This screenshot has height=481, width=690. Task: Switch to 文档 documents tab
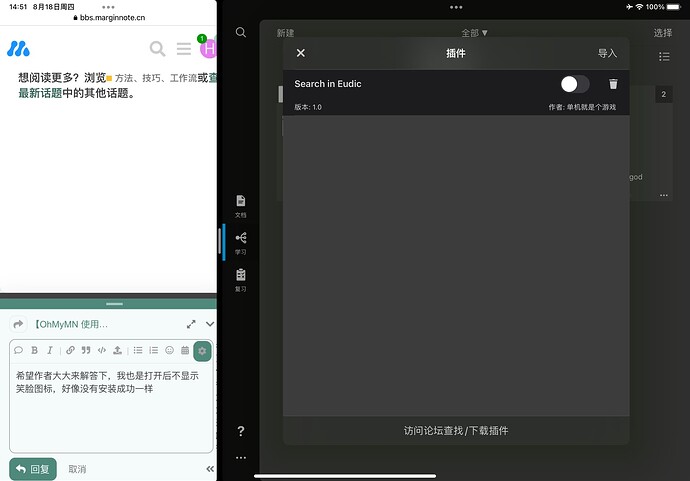[x=240, y=206]
